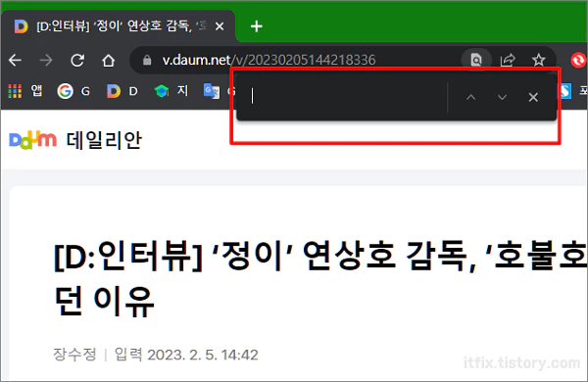Close the [D:인터뷰] tab
588x382 pixels.
pyautogui.click(x=220, y=26)
